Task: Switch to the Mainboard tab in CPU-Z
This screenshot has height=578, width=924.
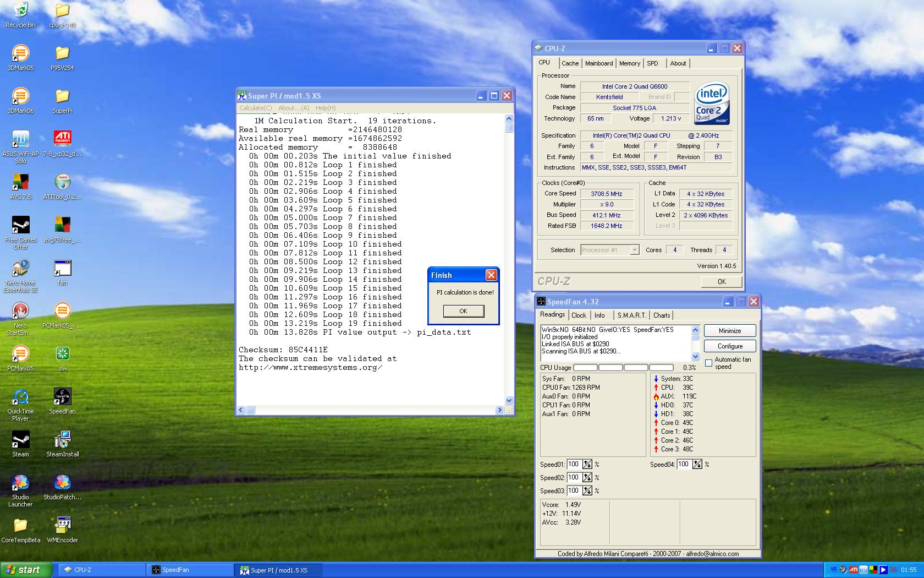Action: click(598, 63)
